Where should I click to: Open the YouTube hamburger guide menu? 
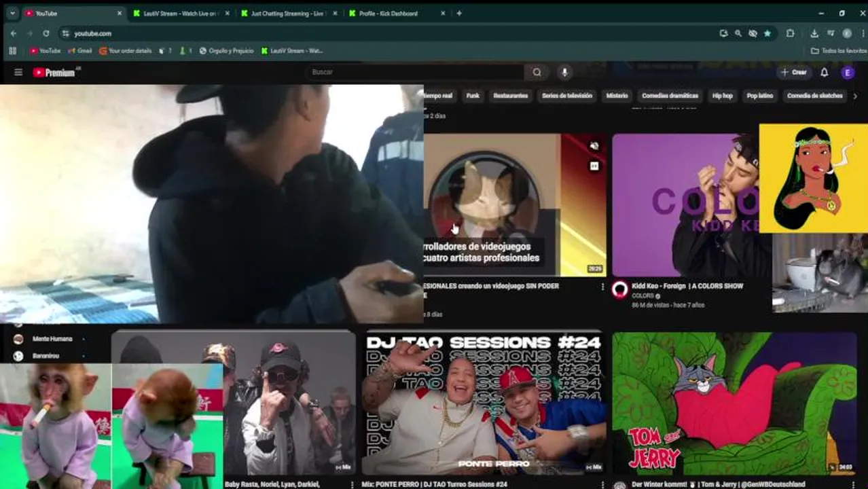pos(18,73)
